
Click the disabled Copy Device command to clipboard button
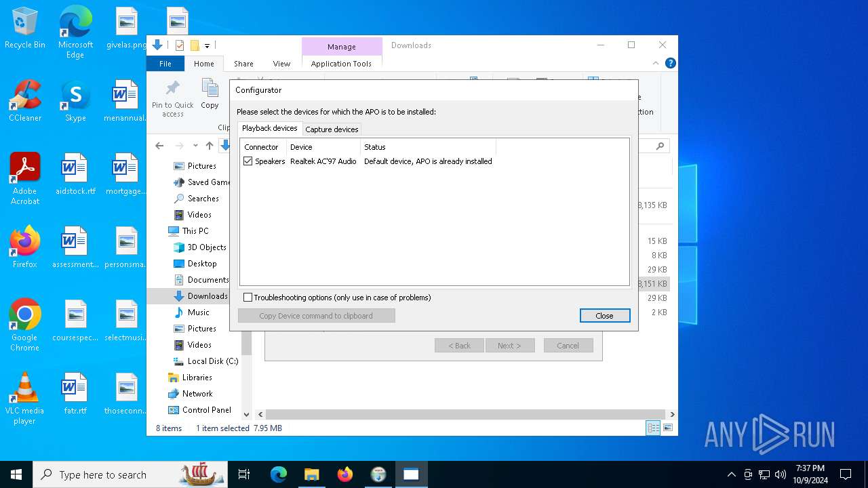tap(316, 316)
